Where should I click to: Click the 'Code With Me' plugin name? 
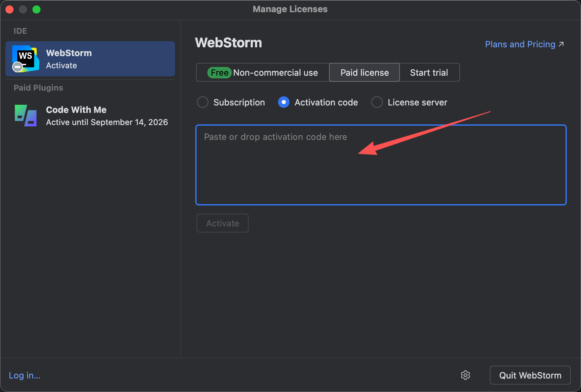click(x=76, y=110)
